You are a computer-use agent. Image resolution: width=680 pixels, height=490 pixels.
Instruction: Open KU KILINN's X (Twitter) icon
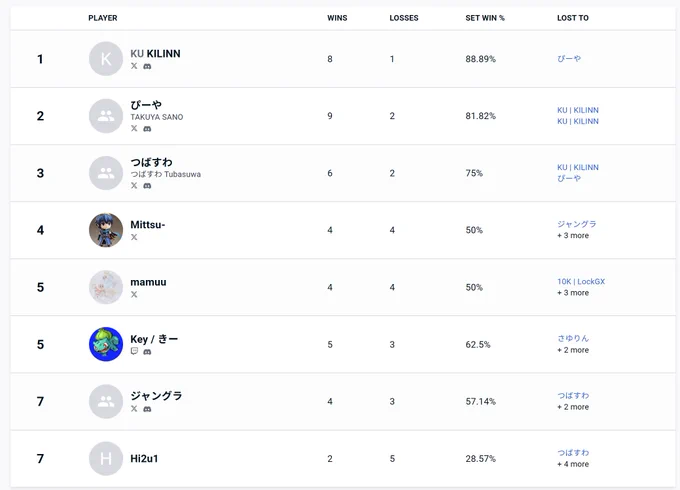coord(134,66)
